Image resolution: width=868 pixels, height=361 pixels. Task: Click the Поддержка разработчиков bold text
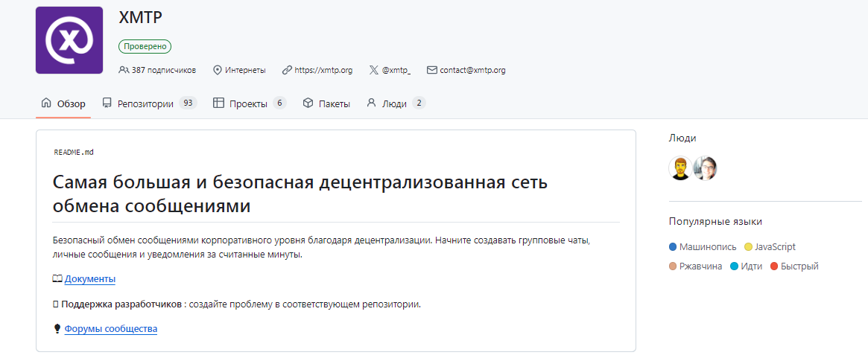click(121, 304)
